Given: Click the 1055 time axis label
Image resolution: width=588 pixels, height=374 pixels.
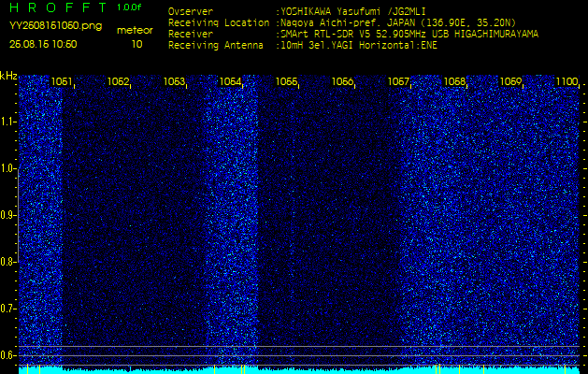Looking at the screenshot, I should 286,81.
